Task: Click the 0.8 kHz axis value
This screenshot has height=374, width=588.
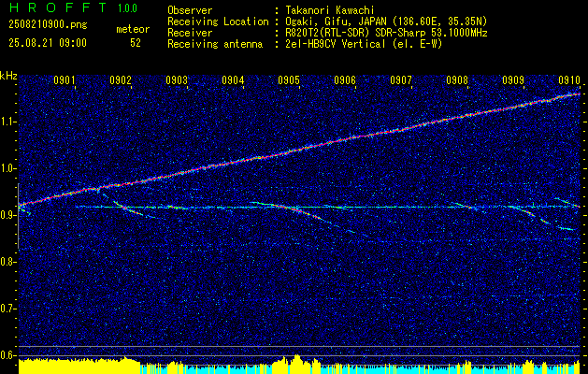Action: click(8, 262)
